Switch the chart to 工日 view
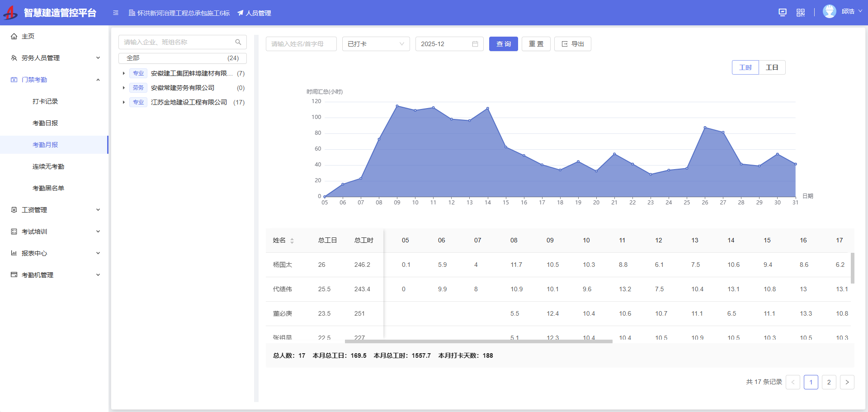 coord(772,67)
